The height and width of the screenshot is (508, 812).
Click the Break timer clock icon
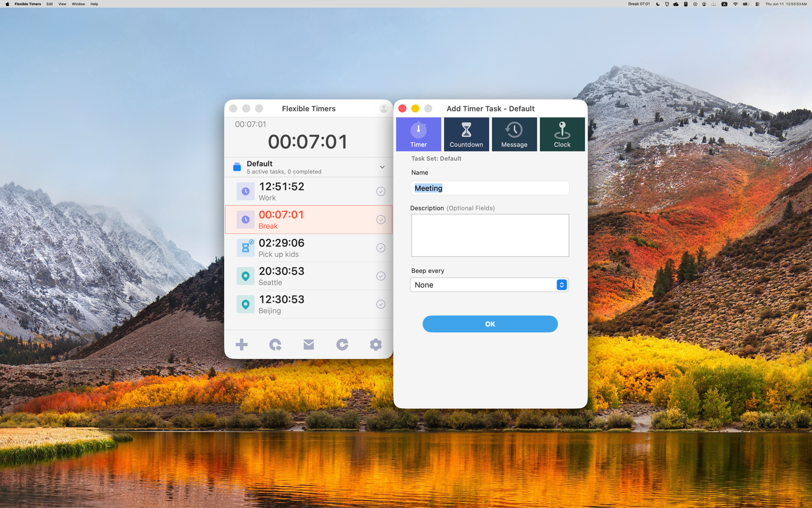point(245,219)
